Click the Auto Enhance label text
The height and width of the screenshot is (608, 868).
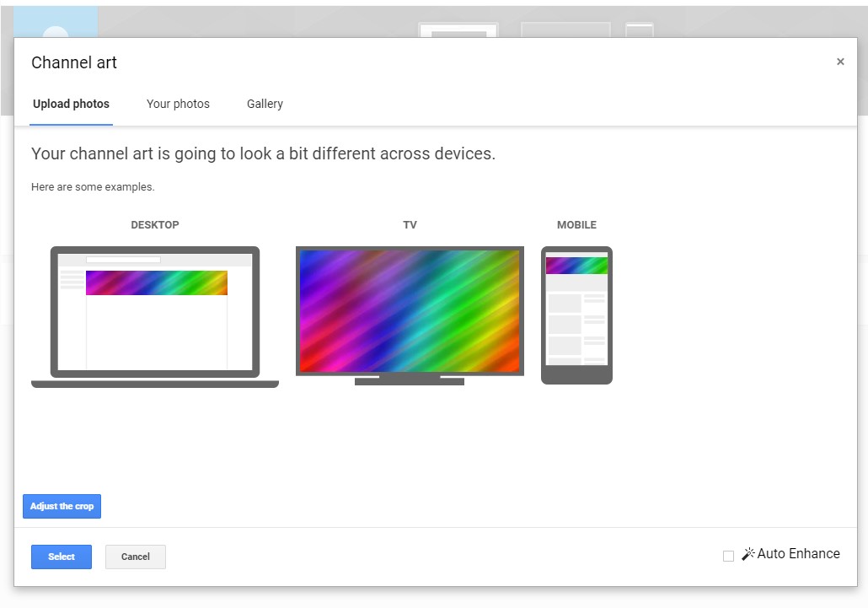click(798, 554)
